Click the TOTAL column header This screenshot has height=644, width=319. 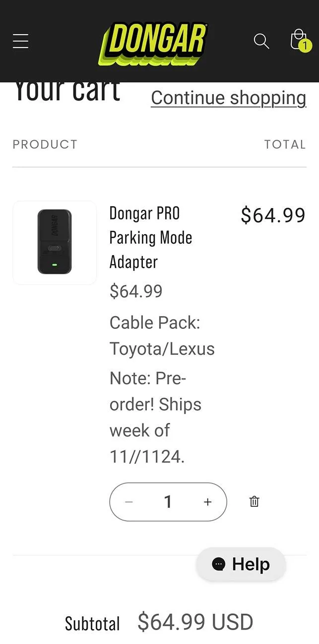point(285,144)
